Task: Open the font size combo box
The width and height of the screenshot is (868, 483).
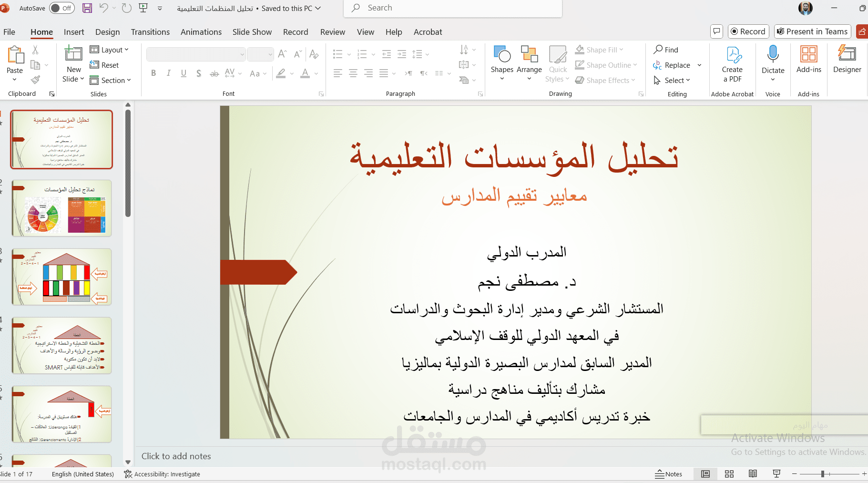Action: (x=260, y=54)
